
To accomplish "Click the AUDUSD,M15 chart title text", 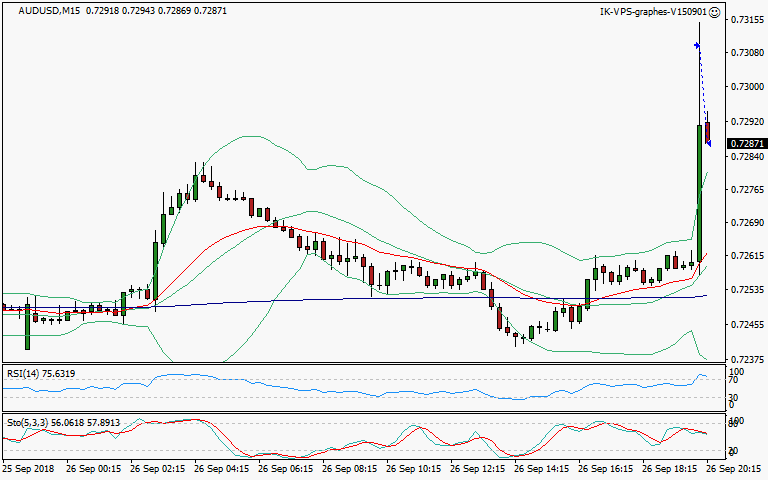I will click(49, 11).
